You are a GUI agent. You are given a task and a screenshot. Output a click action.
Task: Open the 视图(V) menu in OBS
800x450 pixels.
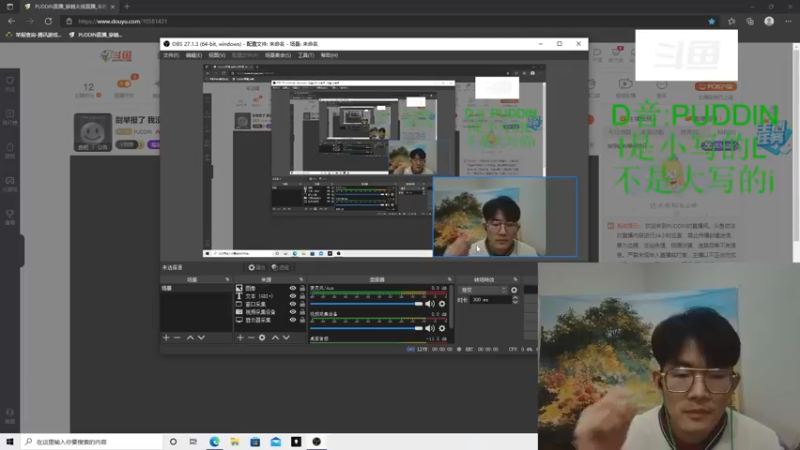[x=217, y=55]
